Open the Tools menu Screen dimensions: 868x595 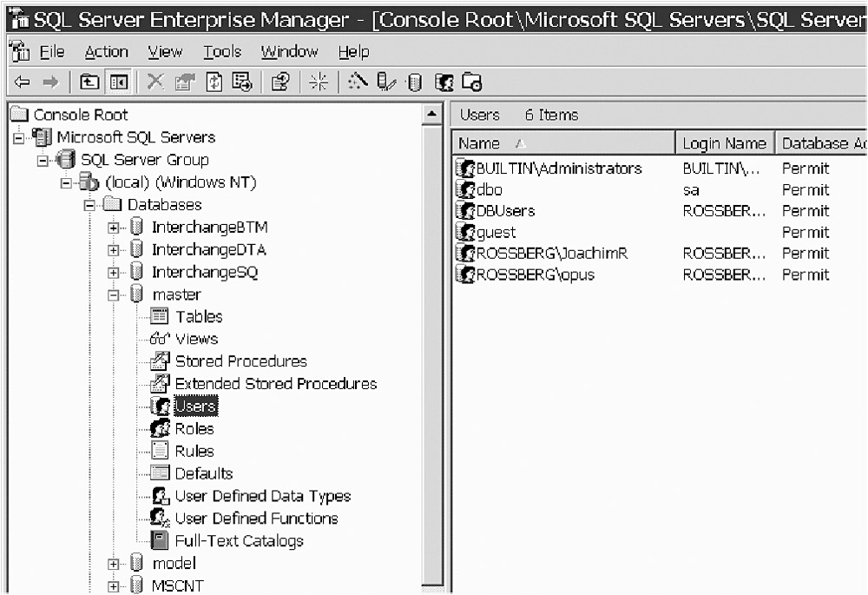click(222, 52)
